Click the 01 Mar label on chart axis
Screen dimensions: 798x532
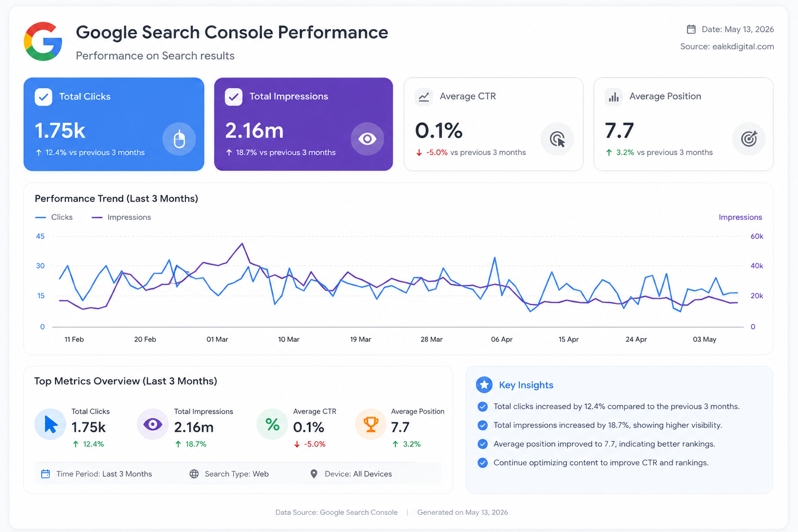[x=217, y=339]
